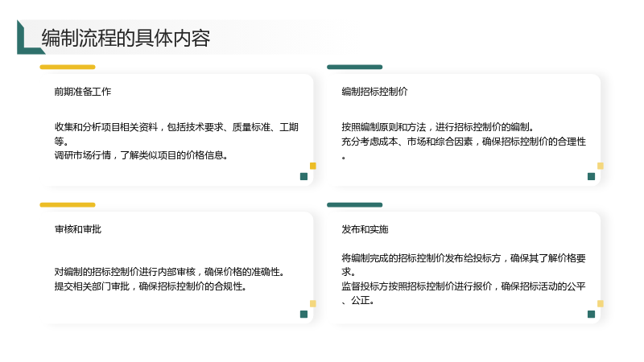The image size is (644, 362).
Task: Click the paragraph starting 按照编制原则和方法
Action: (464, 142)
